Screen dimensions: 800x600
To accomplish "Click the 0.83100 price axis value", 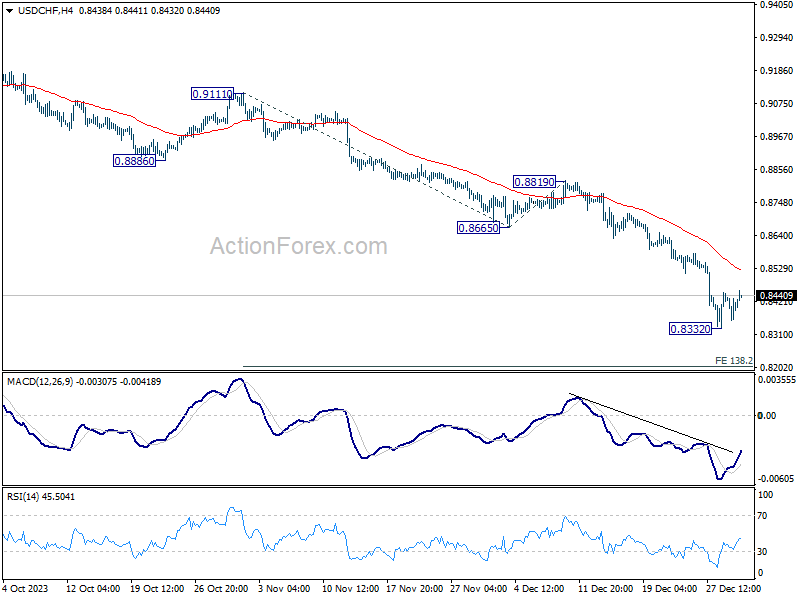I will [x=776, y=335].
